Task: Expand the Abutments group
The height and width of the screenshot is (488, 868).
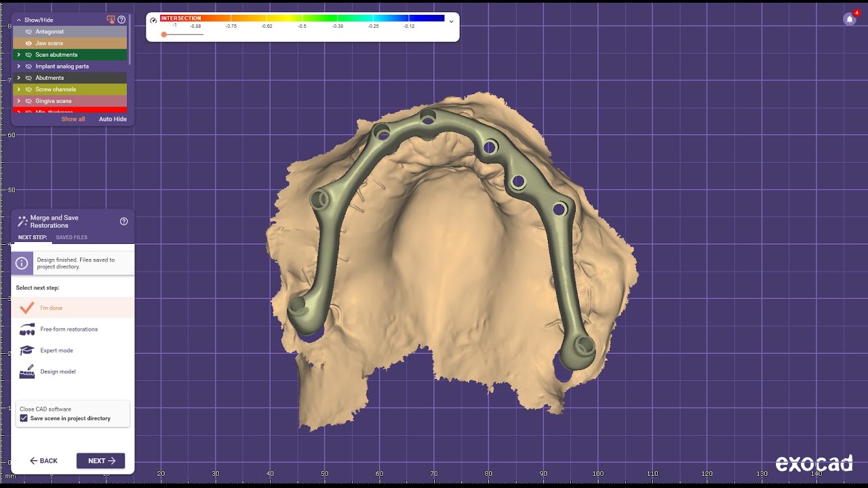Action: 19,78
